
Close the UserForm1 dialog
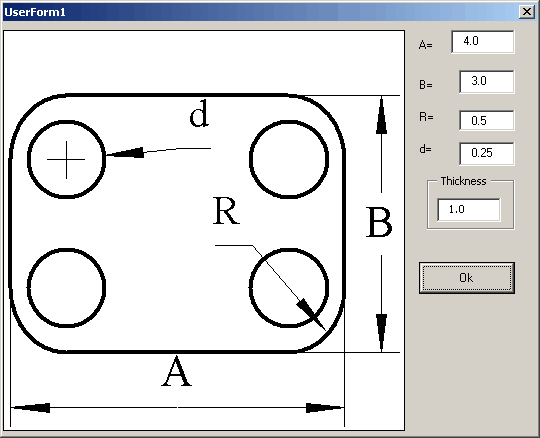point(527,12)
